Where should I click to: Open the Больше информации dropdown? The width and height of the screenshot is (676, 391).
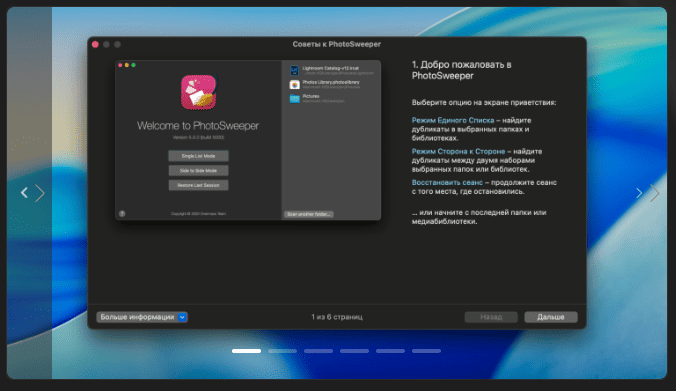pos(142,317)
